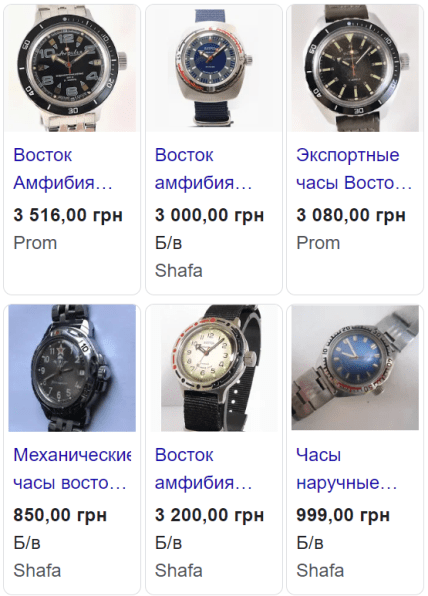Click the 3 200,00 грн price

click(209, 515)
